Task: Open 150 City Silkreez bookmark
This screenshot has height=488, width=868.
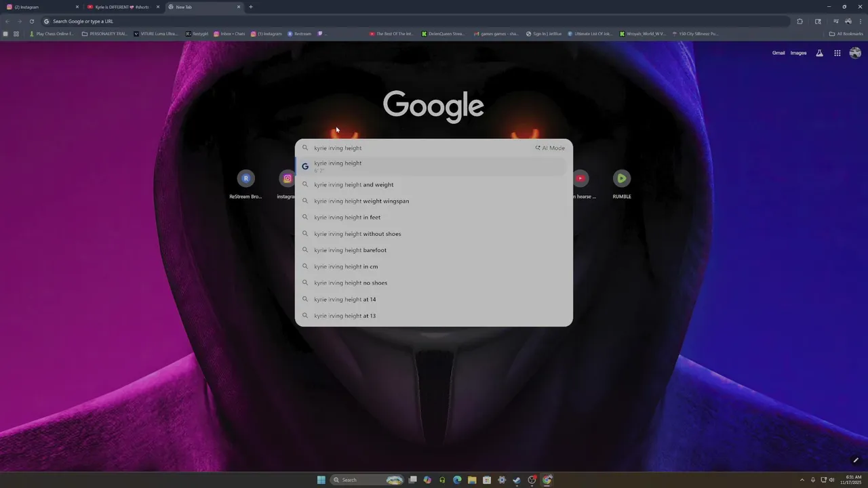Action: click(695, 33)
